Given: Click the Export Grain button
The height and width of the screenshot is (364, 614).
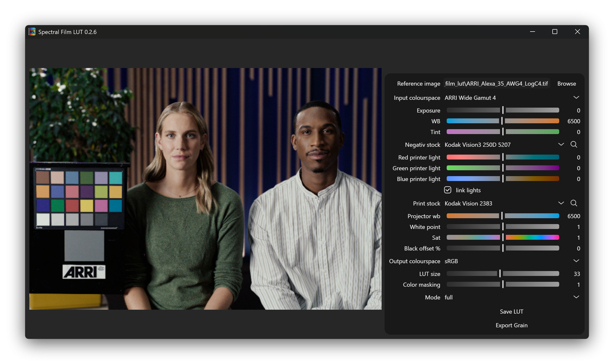Looking at the screenshot, I should click(x=512, y=325).
